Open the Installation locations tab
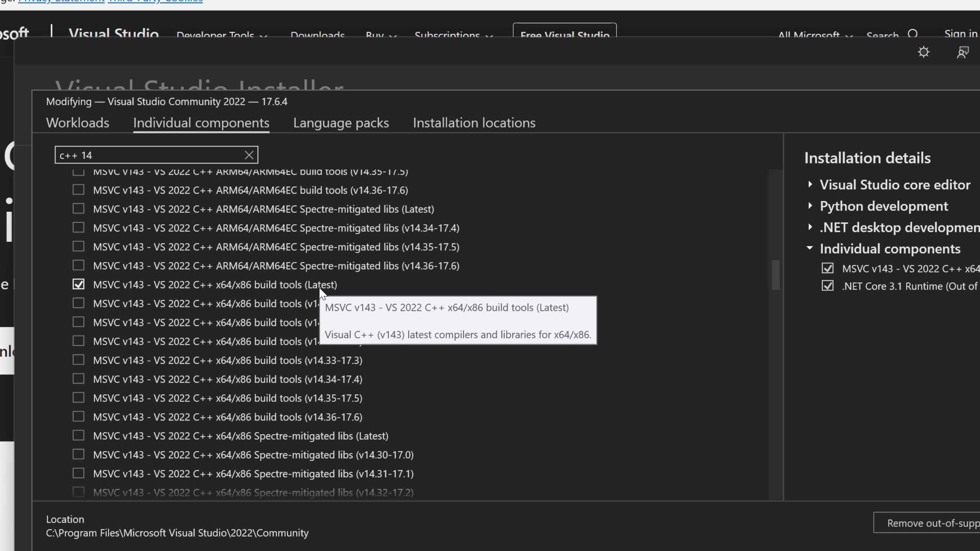 tap(474, 123)
